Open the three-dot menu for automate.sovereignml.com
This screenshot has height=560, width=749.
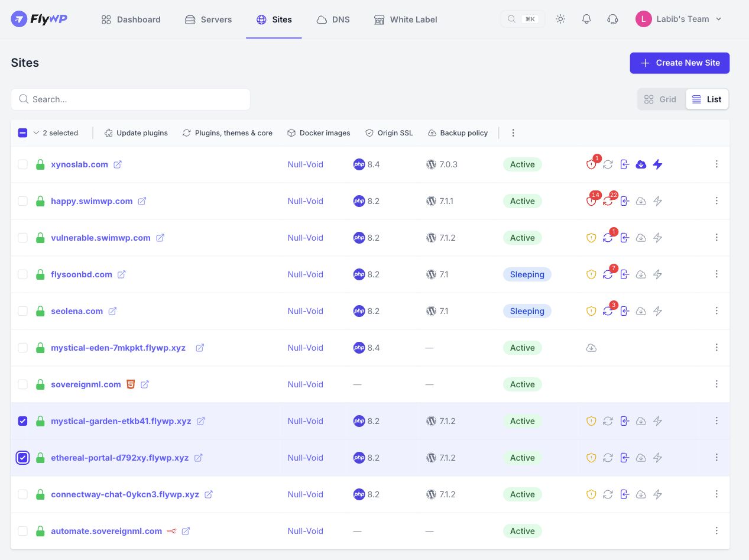[716, 531]
